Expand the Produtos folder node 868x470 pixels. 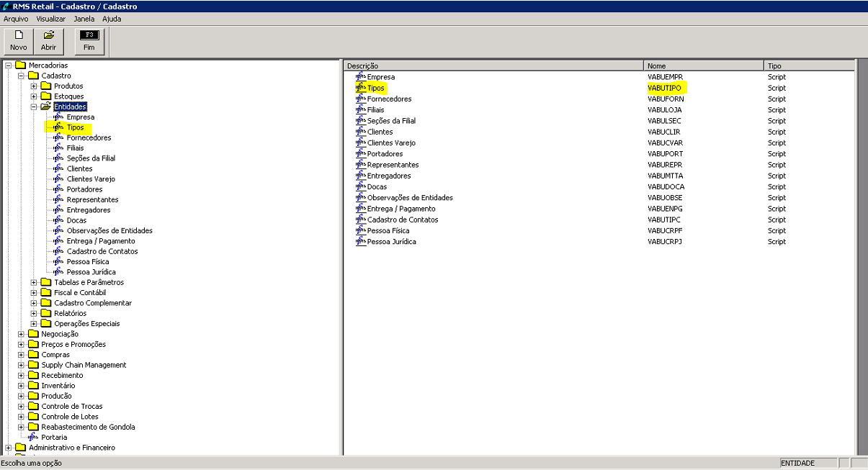coord(34,86)
